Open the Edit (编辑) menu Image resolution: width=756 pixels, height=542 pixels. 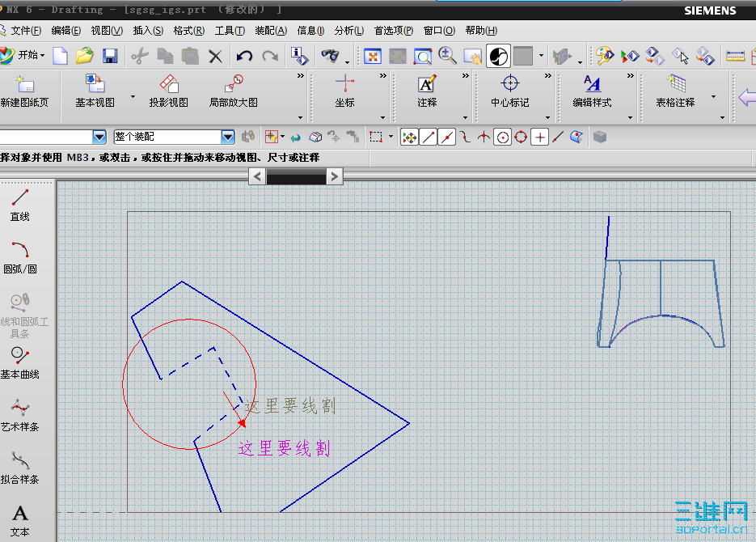click(66, 31)
